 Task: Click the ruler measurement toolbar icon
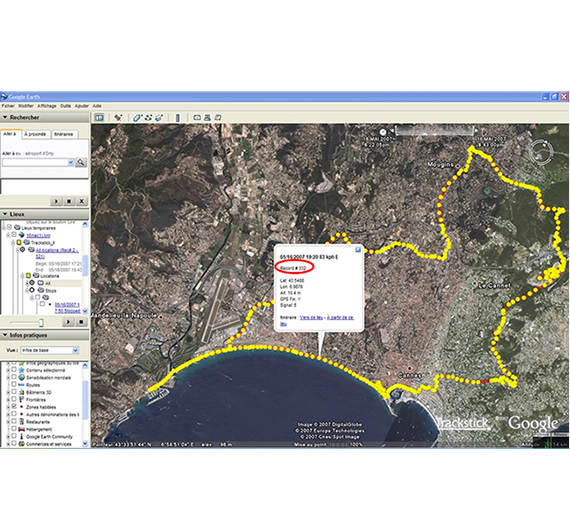point(178,117)
